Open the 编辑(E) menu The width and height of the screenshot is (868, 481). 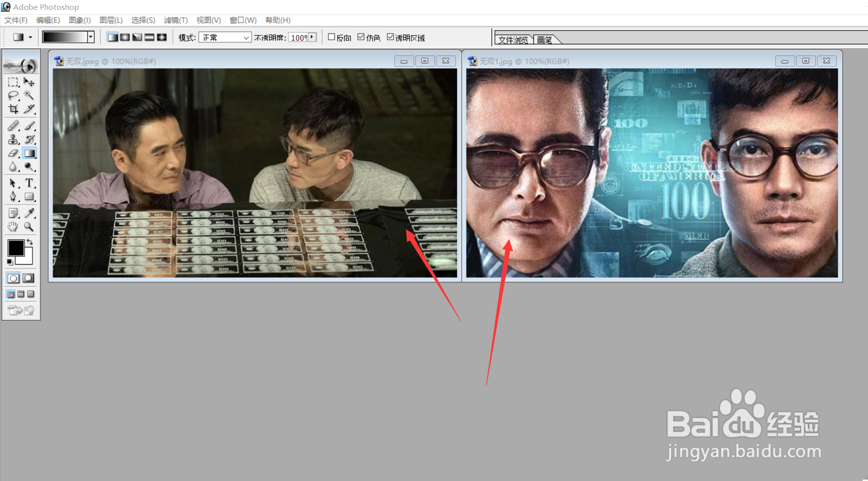click(x=48, y=20)
